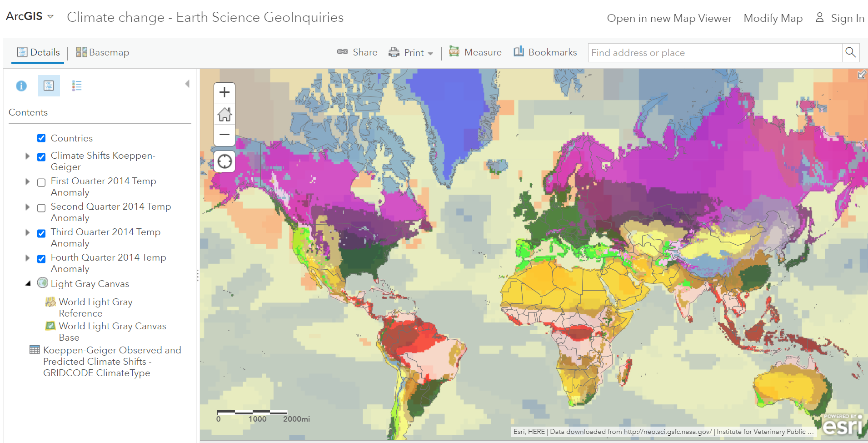Click the Modify Map link
868x443 pixels.
tap(773, 18)
